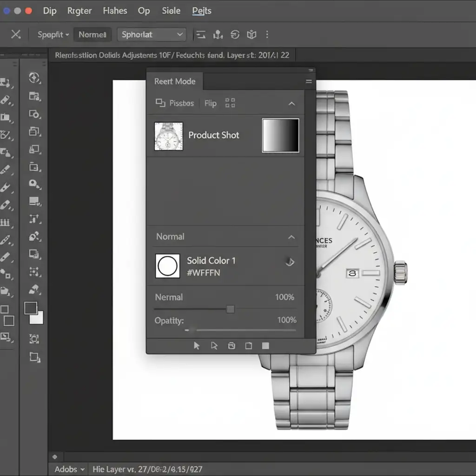The image size is (476, 476).
Task: Toggle the Normel button in options bar
Action: pyautogui.click(x=93, y=34)
